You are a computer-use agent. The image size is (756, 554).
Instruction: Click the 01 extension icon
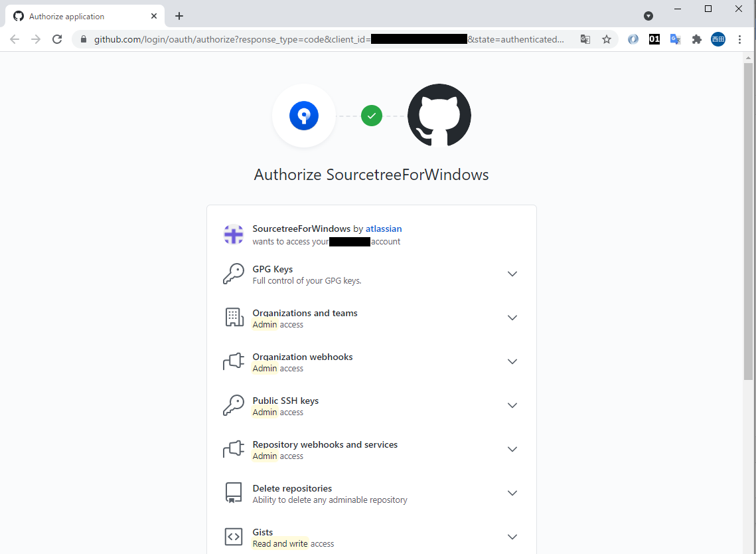tap(654, 39)
